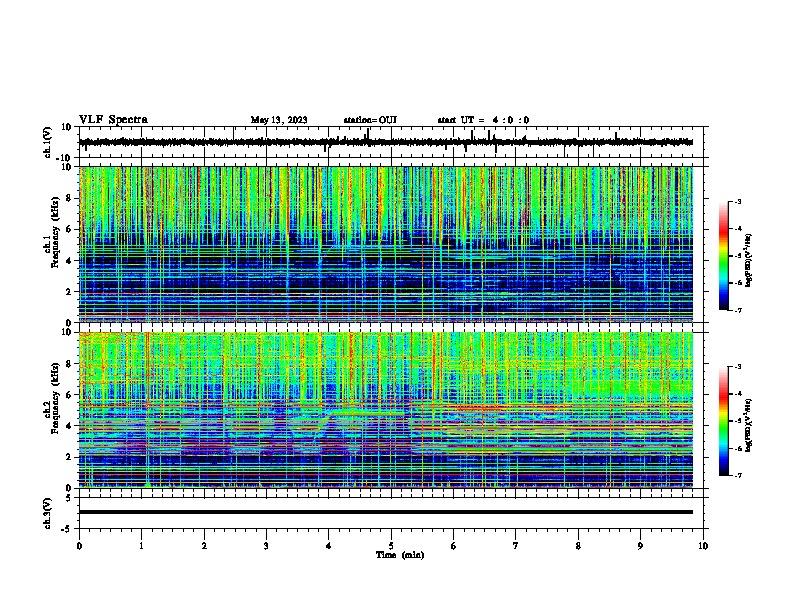Click the "-3" label on ch.1 colorbar
The height and width of the screenshot is (612, 792).
(x=738, y=202)
